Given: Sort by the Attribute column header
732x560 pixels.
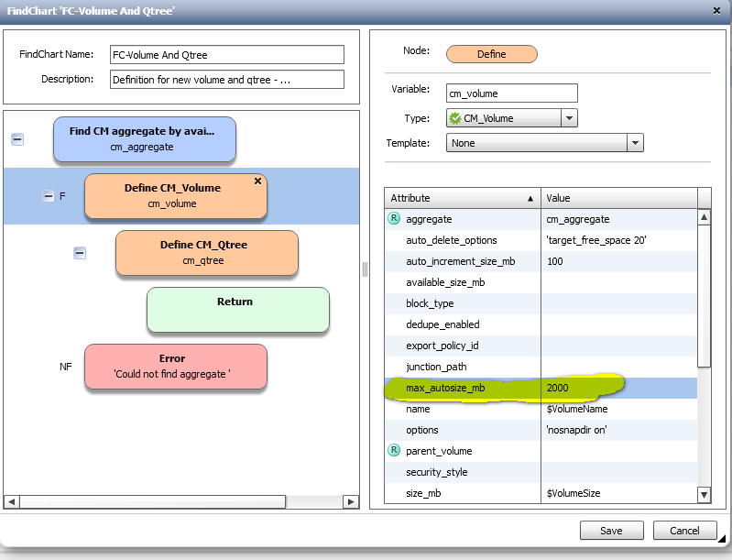Looking at the screenshot, I should pos(462,198).
